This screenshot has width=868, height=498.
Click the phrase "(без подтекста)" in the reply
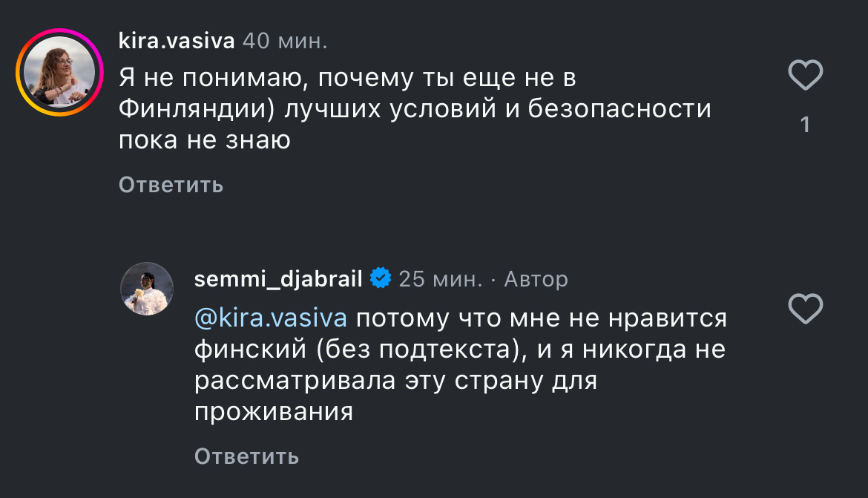pos(422,350)
